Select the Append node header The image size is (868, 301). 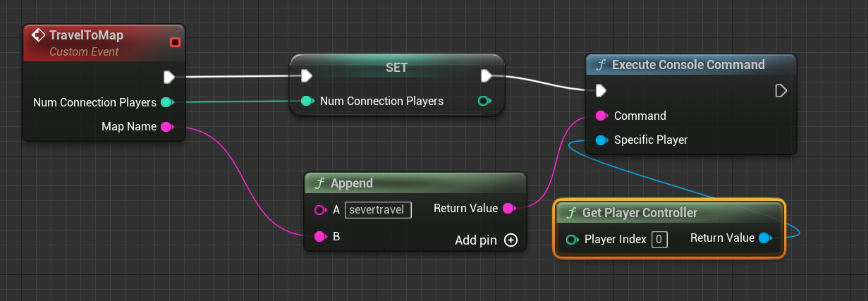(416, 183)
